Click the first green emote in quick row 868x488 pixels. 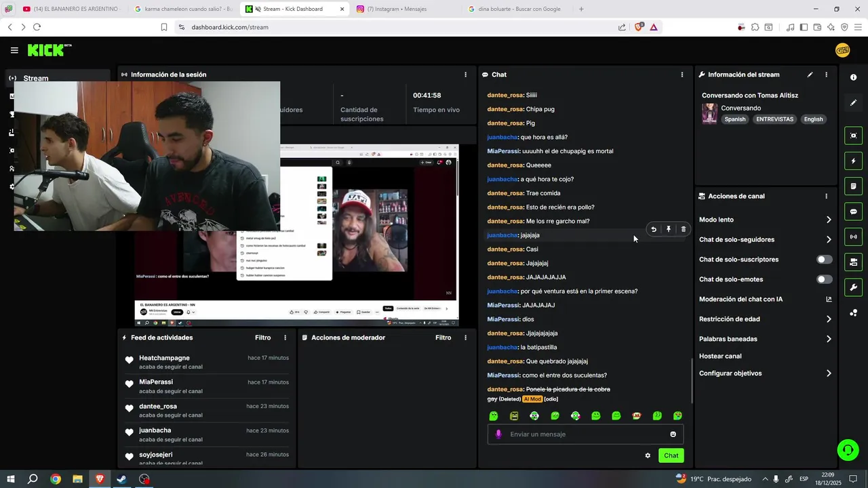tap(494, 416)
